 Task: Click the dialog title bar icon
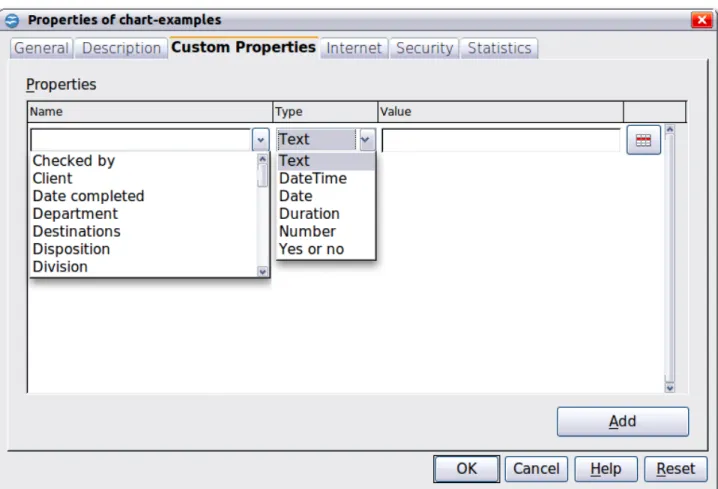click(x=12, y=20)
